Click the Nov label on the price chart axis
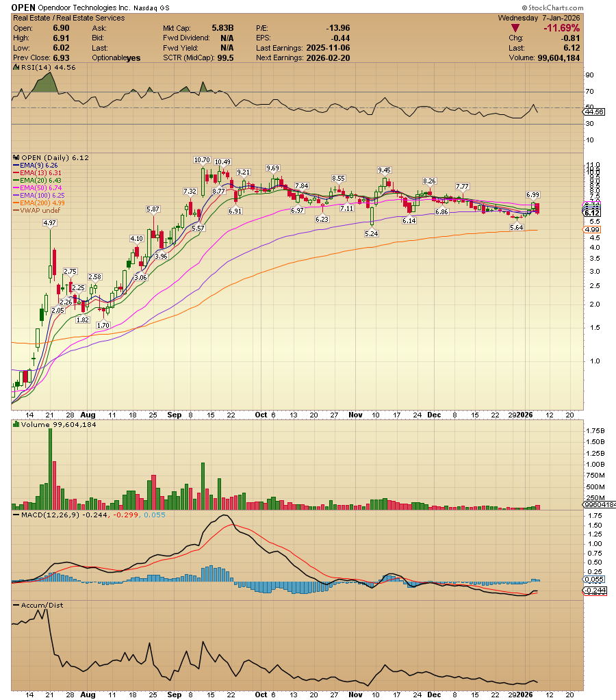The image size is (616, 700). coord(355,415)
